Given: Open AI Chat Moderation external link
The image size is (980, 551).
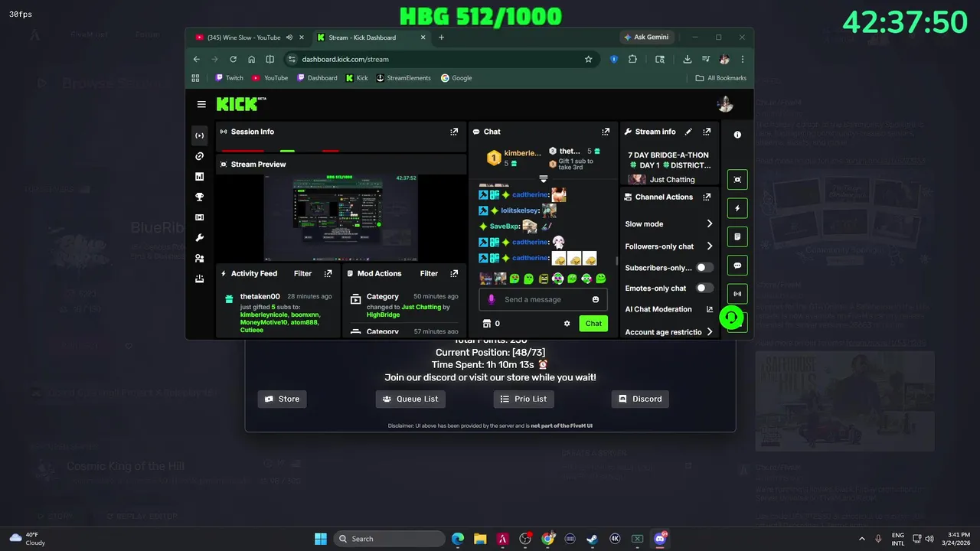Looking at the screenshot, I should click(x=710, y=309).
